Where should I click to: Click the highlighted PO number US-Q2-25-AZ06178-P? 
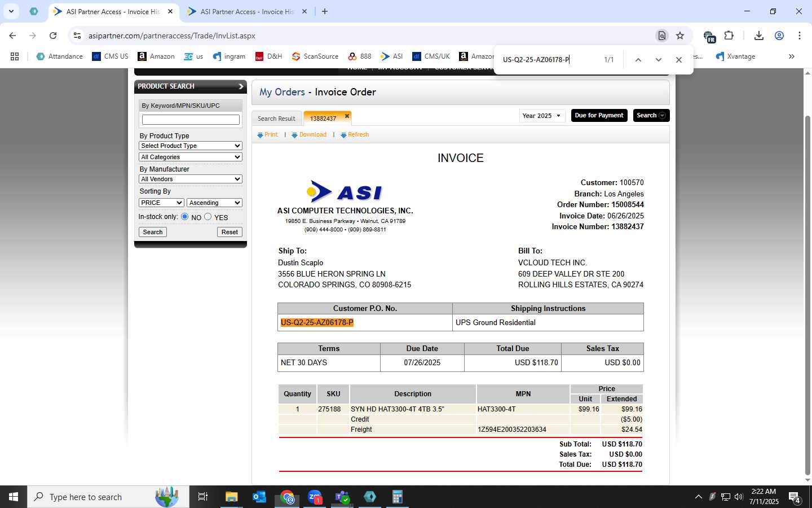click(317, 323)
